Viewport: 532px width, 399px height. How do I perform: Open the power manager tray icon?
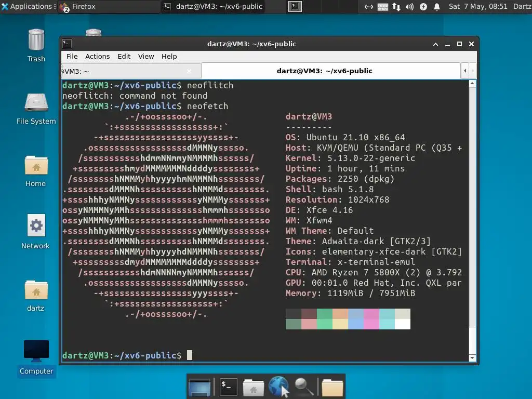pyautogui.click(x=423, y=7)
